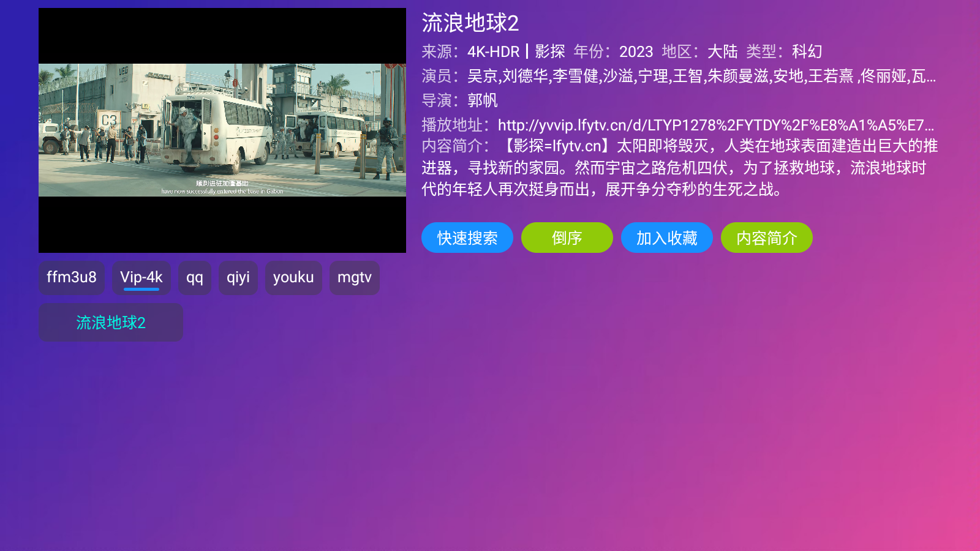Select the year 2023 text
This screenshot has width=980, height=551.
coord(636,51)
